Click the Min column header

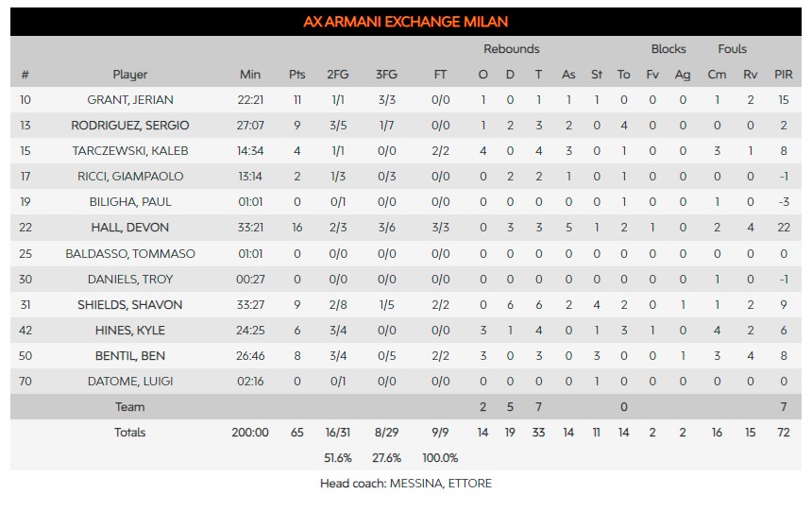pyautogui.click(x=250, y=75)
